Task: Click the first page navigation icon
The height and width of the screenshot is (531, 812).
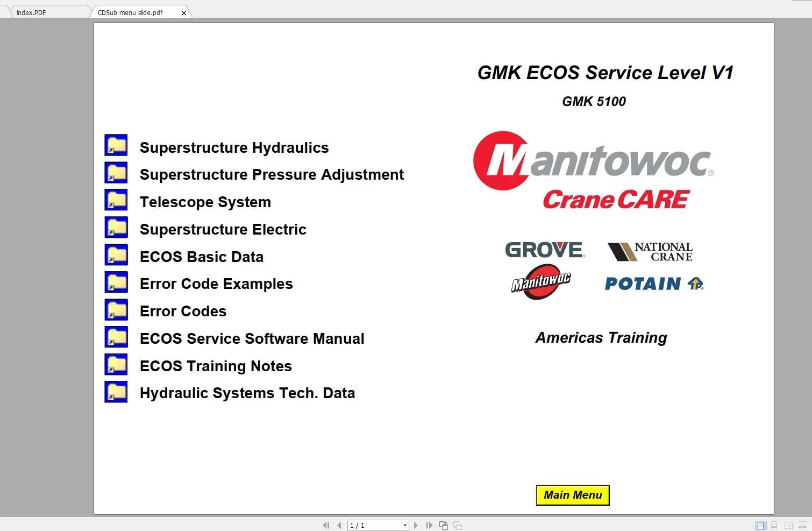Action: (326, 525)
